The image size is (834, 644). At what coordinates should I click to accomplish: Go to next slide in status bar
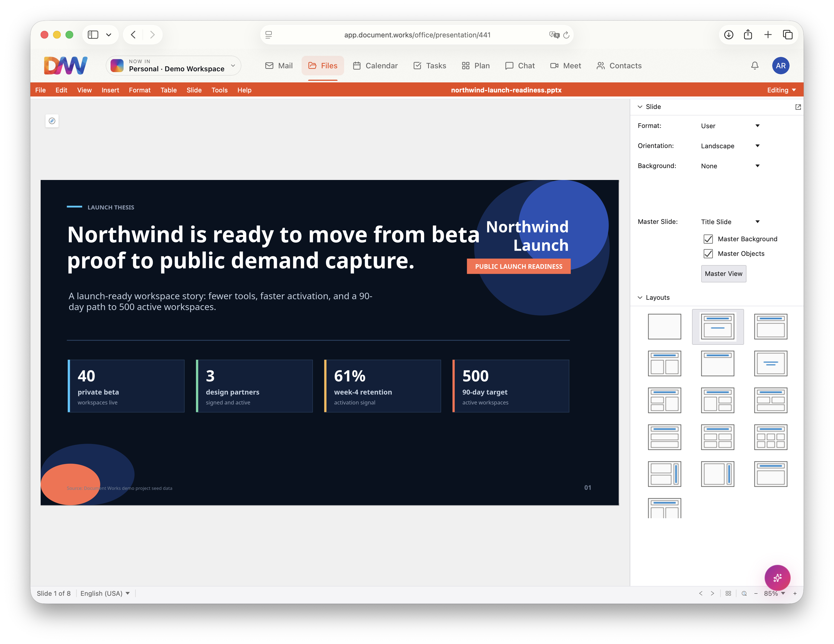pos(713,593)
